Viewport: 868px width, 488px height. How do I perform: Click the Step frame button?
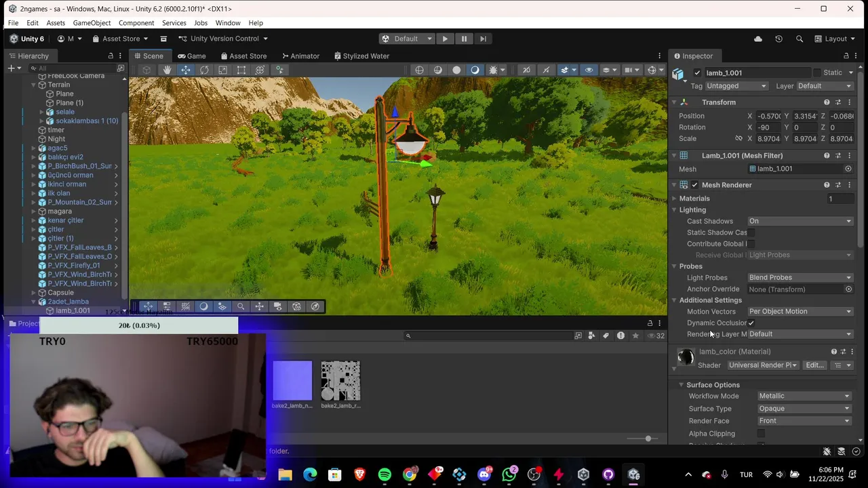pyautogui.click(x=483, y=39)
